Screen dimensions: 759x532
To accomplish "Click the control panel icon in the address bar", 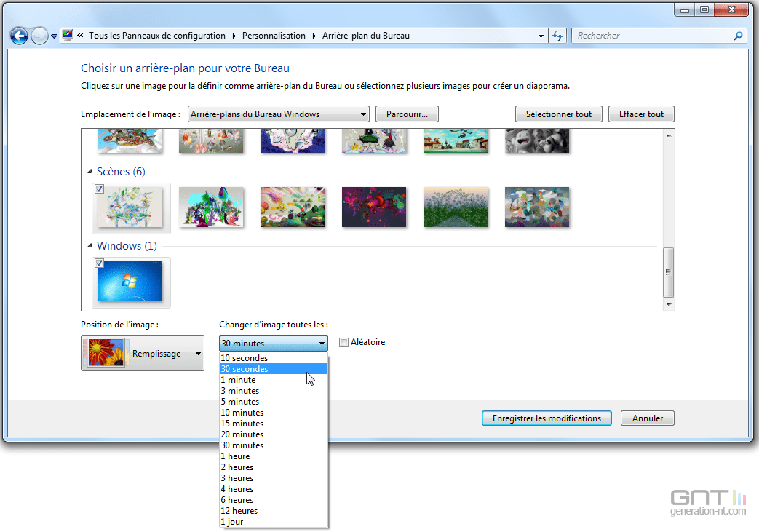I will click(67, 34).
